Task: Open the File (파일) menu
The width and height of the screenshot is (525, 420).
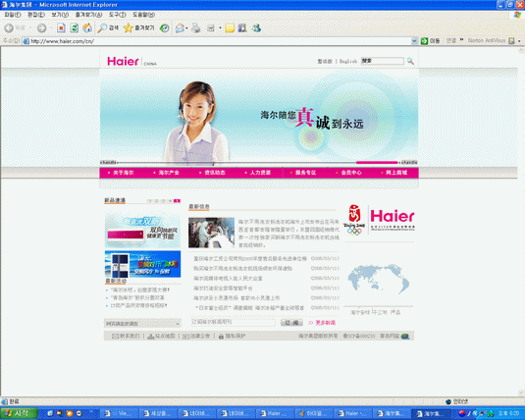Action: coord(13,15)
